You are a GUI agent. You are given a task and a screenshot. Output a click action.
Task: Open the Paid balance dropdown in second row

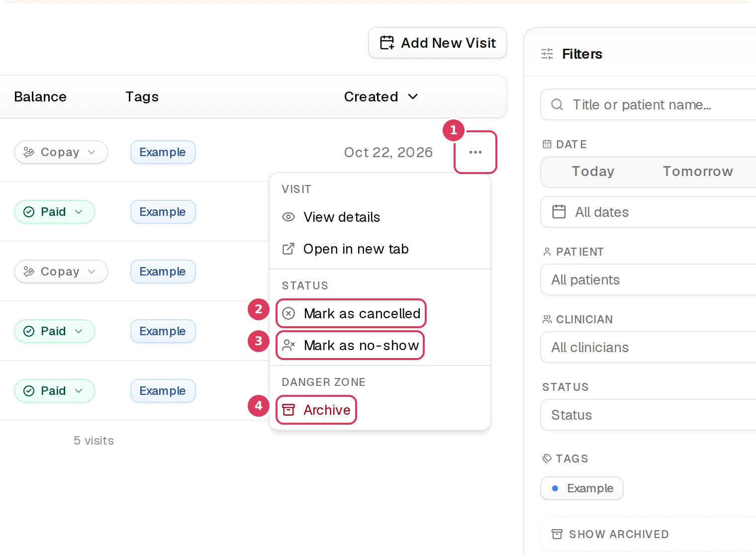point(55,212)
